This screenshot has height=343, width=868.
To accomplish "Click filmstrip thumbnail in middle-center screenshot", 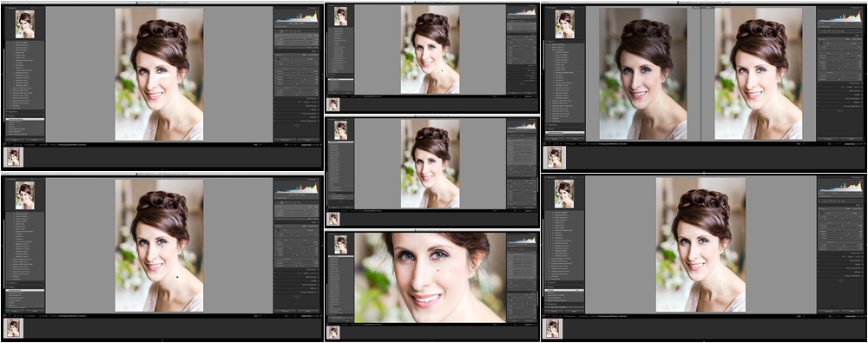I will pos(333,219).
